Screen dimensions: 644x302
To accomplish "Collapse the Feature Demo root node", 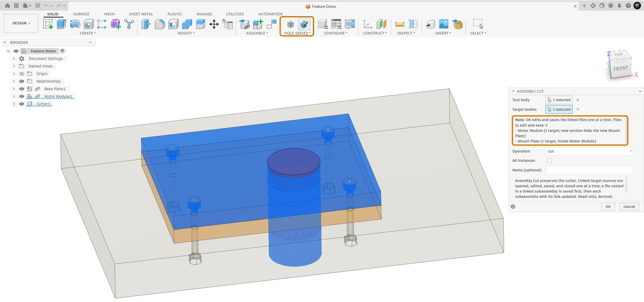I will point(8,51).
